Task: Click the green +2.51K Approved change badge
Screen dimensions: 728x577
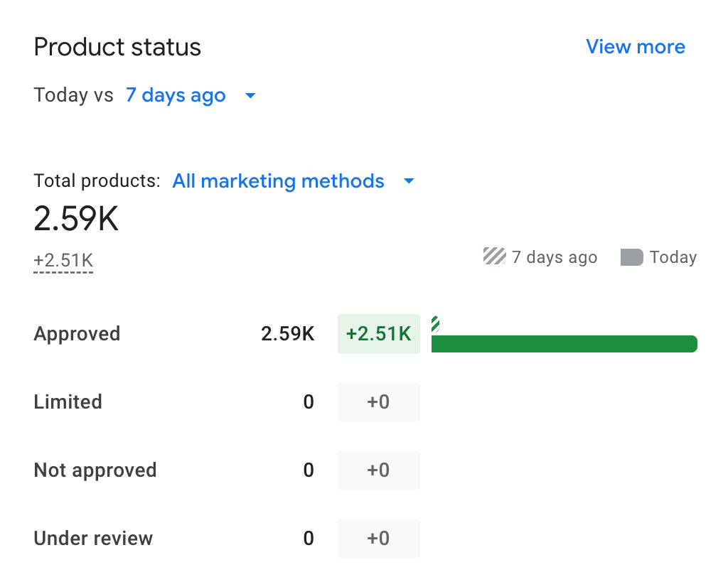Action: click(378, 334)
